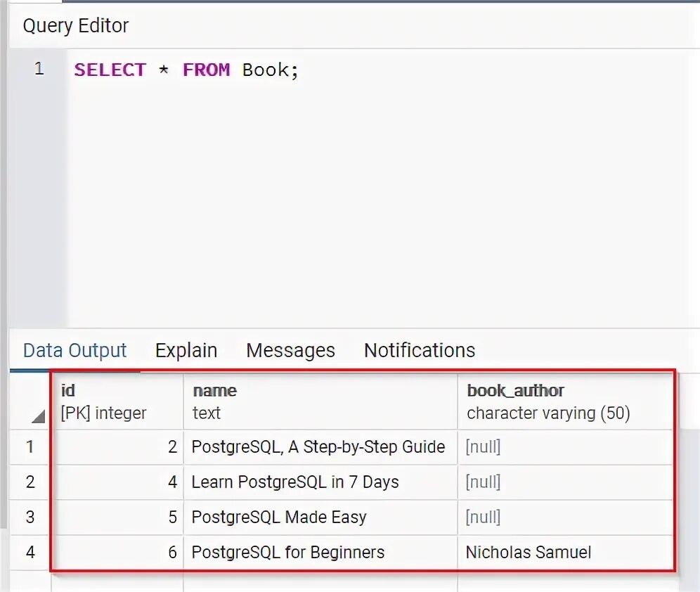
Task: Switch to the Explain tab
Action: (x=186, y=350)
